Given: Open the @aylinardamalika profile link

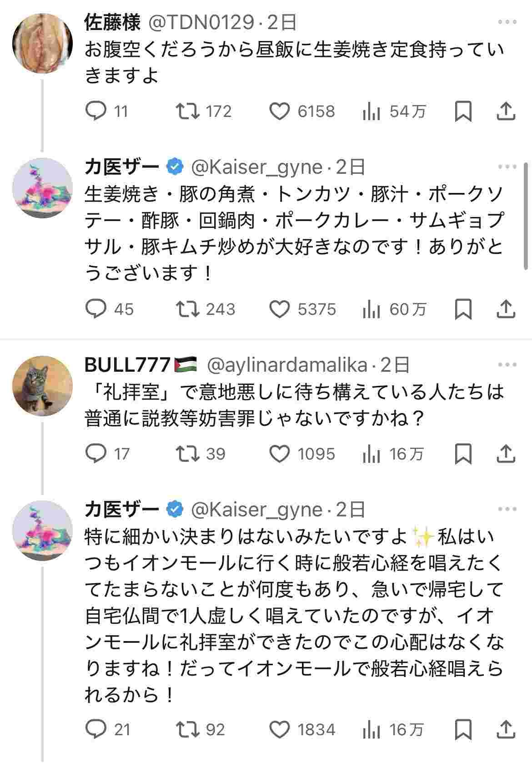Looking at the screenshot, I should click(x=287, y=364).
